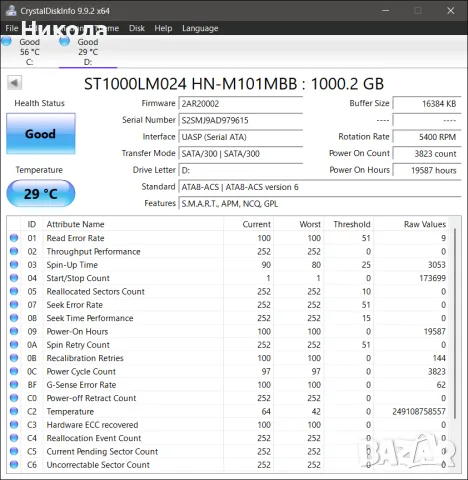
Task: Click raw value 173699 of Start/Stop Count
Action: click(432, 278)
